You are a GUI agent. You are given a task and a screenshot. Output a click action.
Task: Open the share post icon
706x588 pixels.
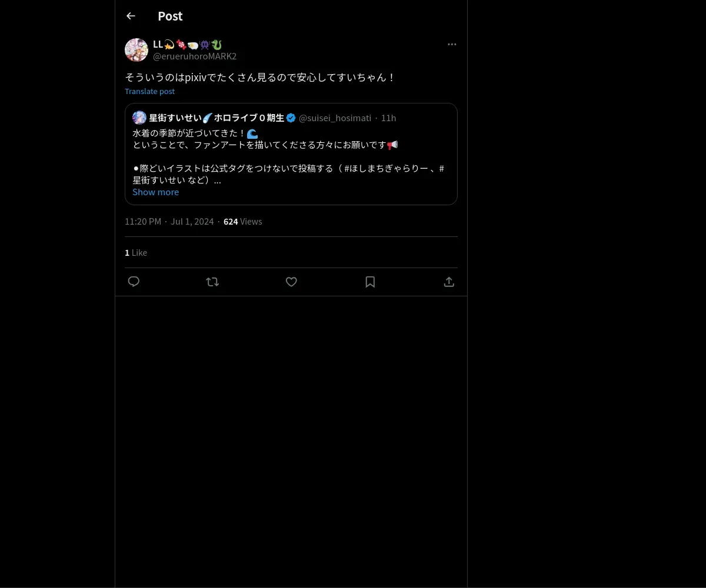pos(449,282)
